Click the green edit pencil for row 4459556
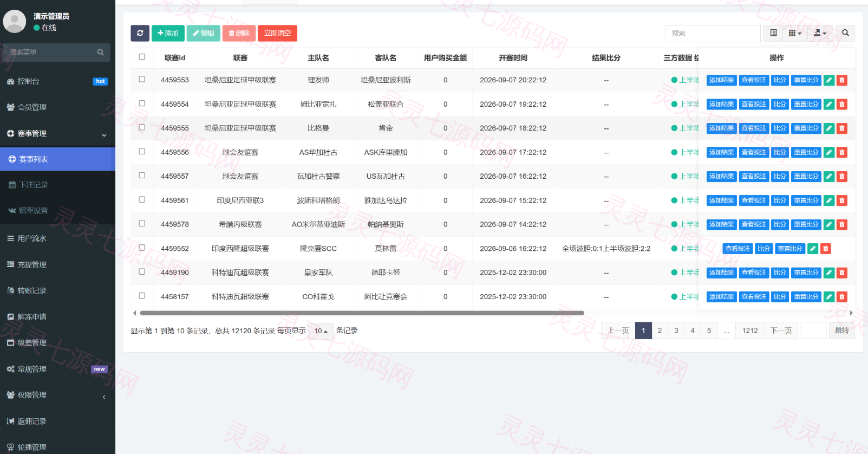This screenshot has height=454, width=868. tap(829, 152)
